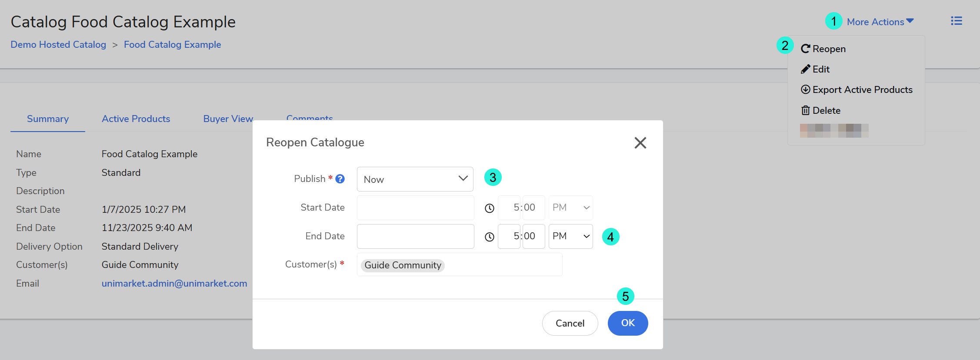
Task: Click the End Date input field
Action: (415, 236)
